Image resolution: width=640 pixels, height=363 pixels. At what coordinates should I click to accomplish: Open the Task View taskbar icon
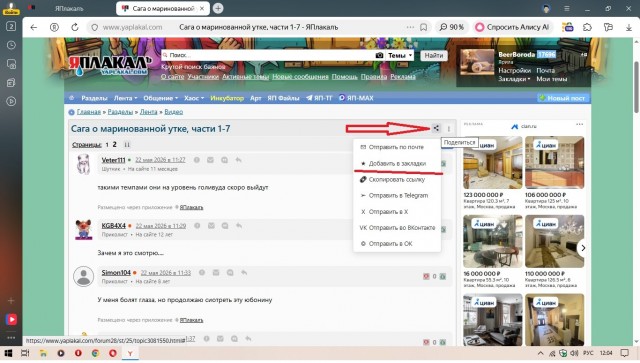[x=25, y=353]
